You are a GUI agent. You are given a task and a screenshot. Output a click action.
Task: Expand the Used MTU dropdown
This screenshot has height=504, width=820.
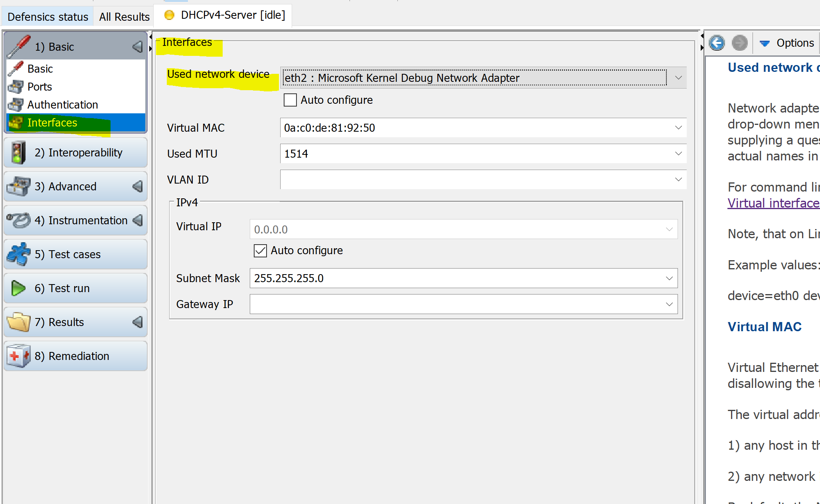(678, 154)
